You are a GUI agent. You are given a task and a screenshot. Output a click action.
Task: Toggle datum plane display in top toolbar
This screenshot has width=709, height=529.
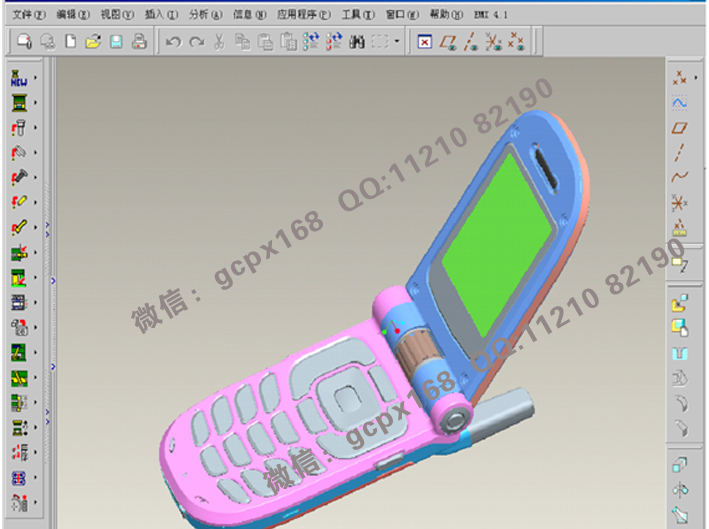pyautogui.click(x=449, y=42)
